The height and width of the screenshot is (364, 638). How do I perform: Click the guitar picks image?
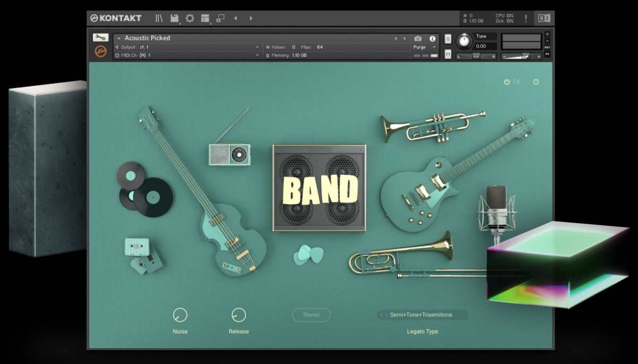coord(308,255)
